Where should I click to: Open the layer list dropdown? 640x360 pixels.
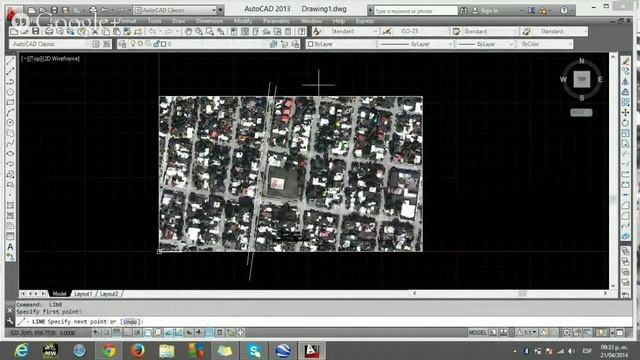pos(198,44)
